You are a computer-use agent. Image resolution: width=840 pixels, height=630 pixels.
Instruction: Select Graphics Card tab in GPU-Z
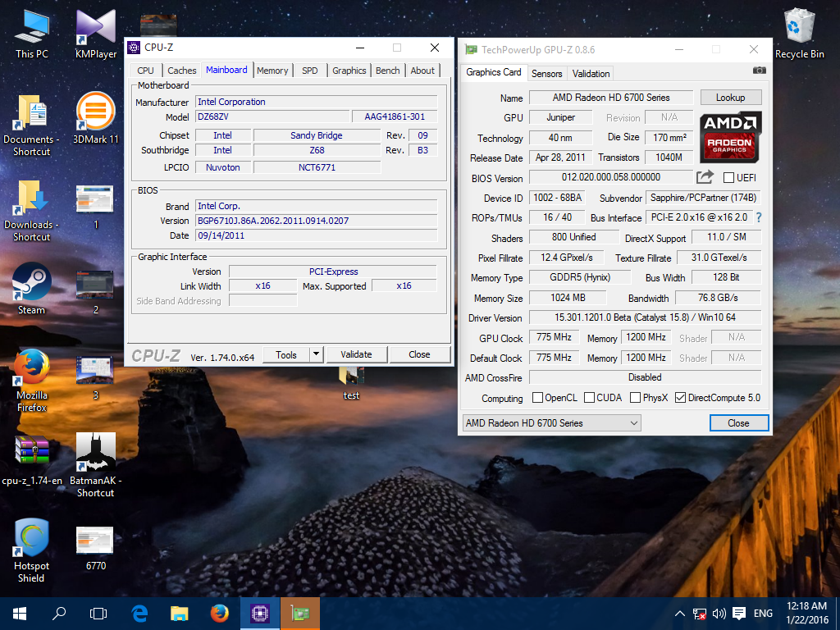coord(493,72)
